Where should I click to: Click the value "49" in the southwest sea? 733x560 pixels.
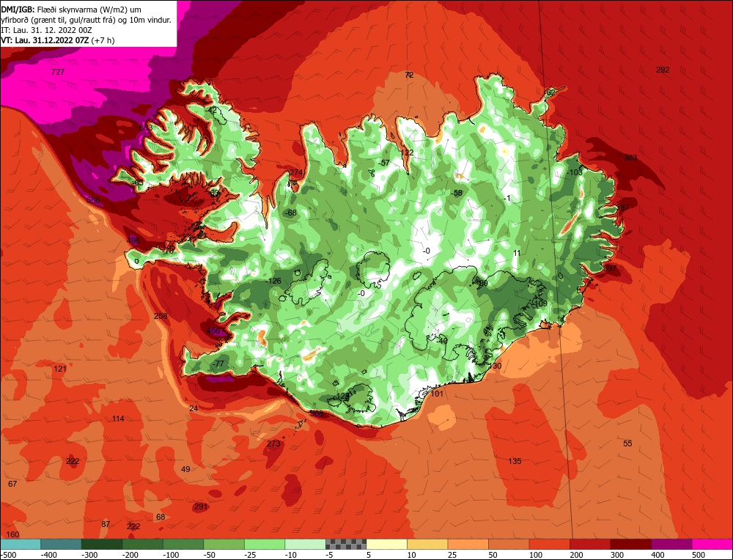185,469
